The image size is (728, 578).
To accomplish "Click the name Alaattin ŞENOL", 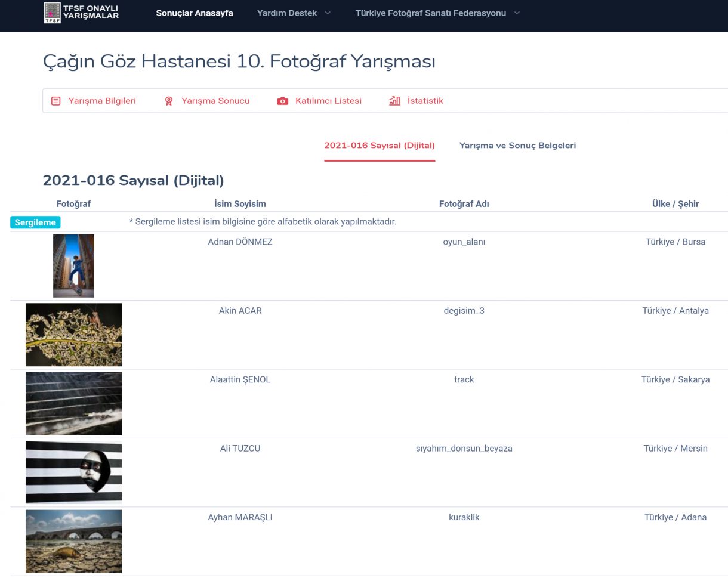I will pyautogui.click(x=240, y=379).
